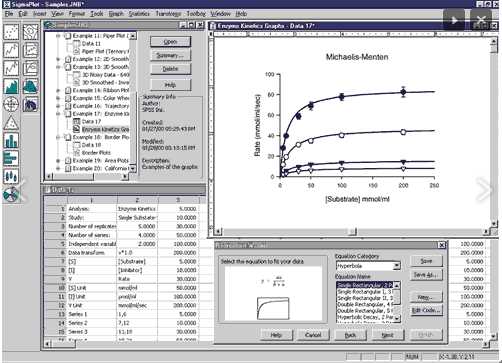
Task: Select the scatter plot graph icon
Action: click(x=11, y=32)
